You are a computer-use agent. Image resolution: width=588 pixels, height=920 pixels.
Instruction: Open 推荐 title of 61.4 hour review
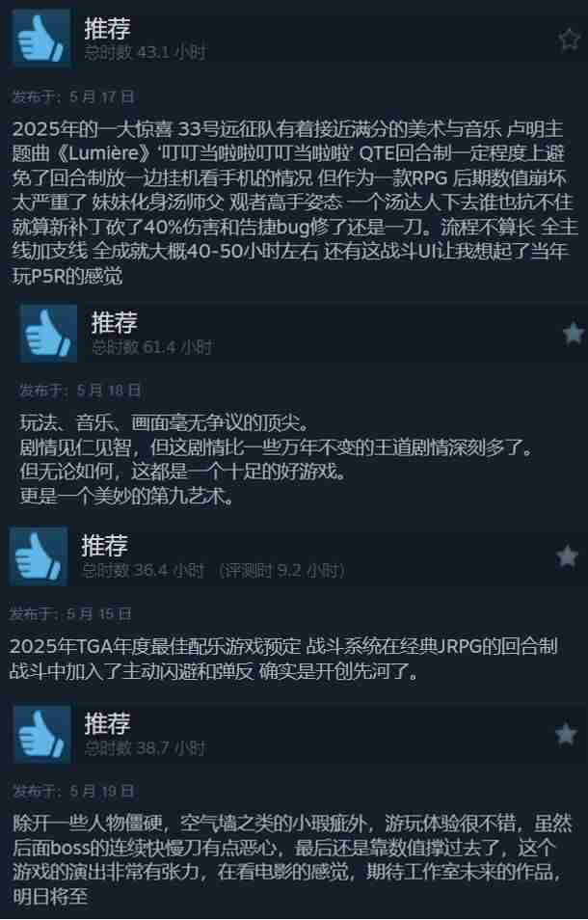point(115,323)
